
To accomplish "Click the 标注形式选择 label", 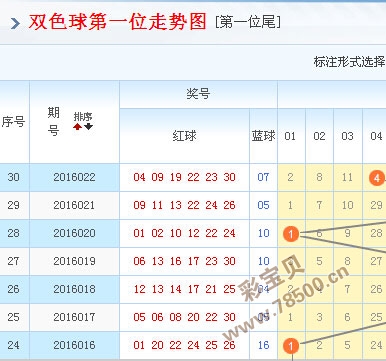I will [349, 62].
